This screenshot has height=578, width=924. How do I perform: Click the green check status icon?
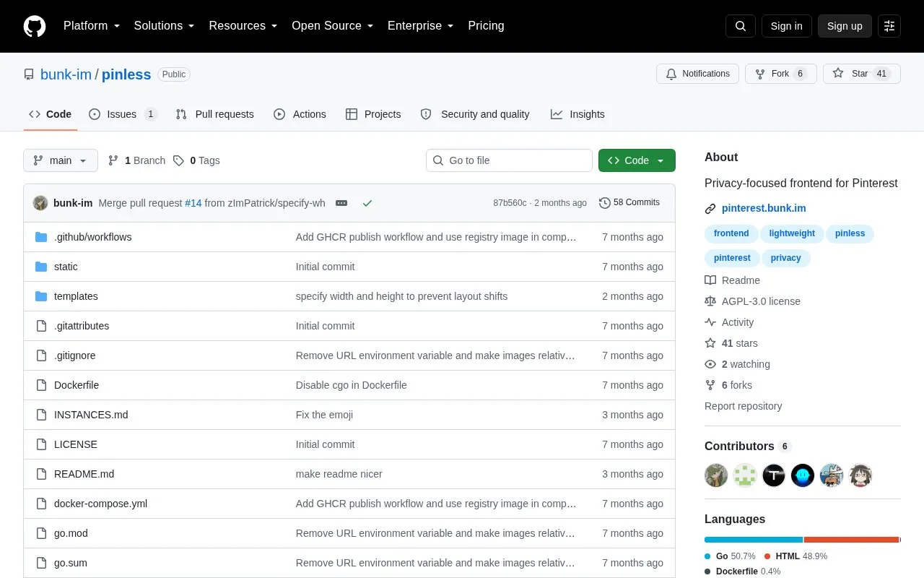pos(367,203)
